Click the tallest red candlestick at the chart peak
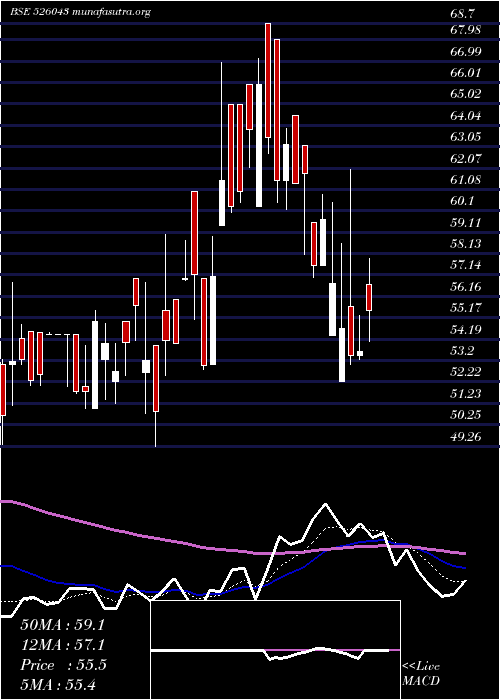 click(268, 80)
